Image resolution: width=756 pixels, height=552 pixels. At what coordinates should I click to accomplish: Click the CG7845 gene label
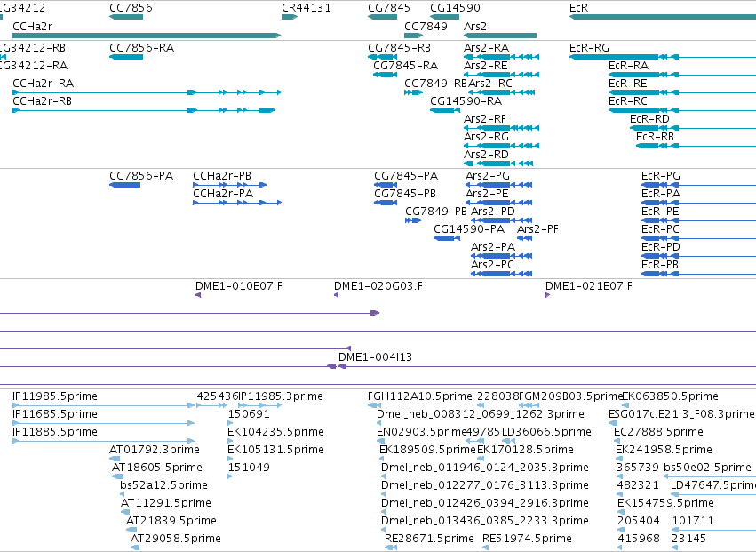point(389,8)
